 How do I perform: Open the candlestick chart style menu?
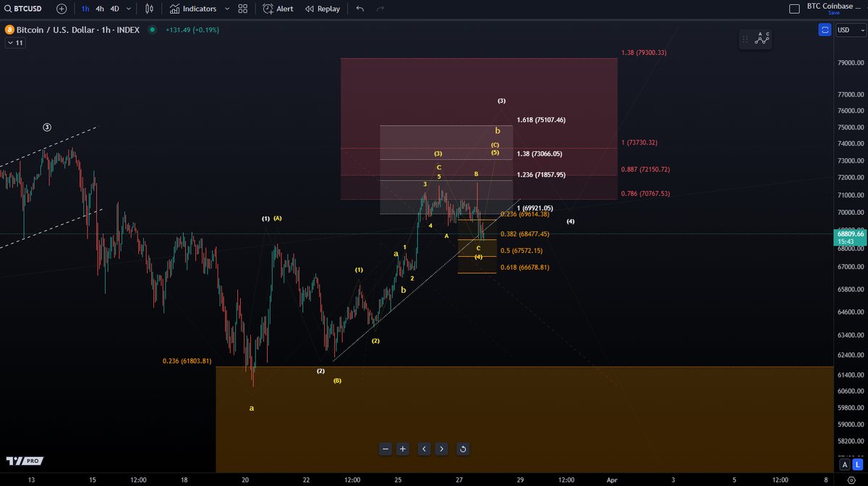(x=150, y=9)
